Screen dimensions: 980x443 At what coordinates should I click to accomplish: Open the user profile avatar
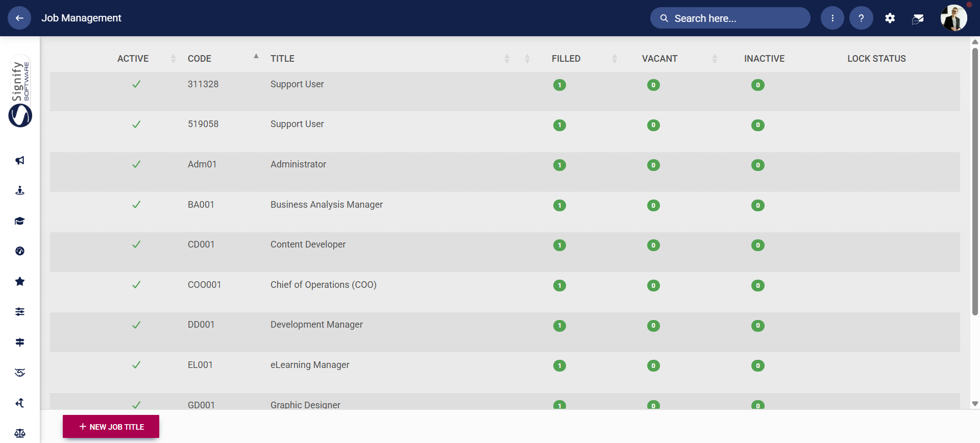(x=954, y=18)
